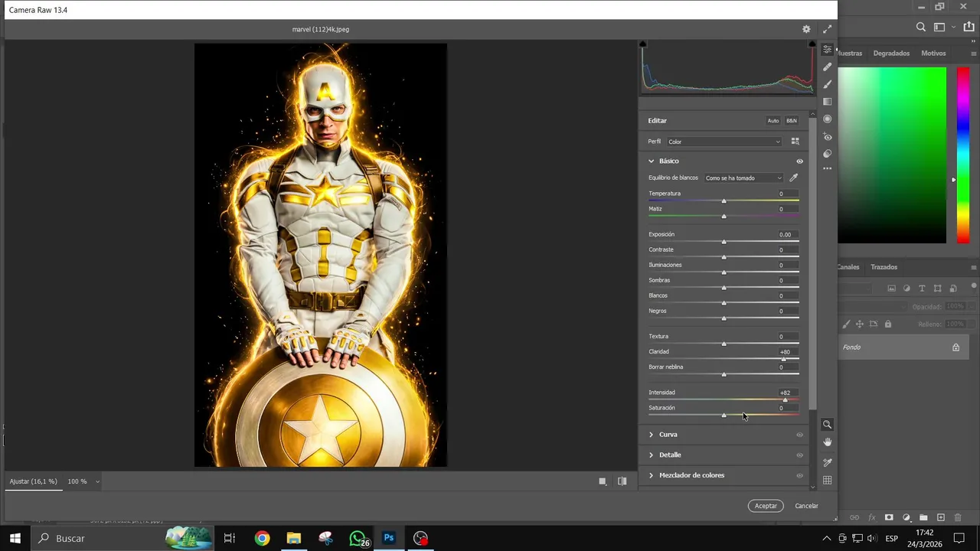Screen dimensions: 980x551
Task: Switch to Trazados tab
Action: point(884,267)
